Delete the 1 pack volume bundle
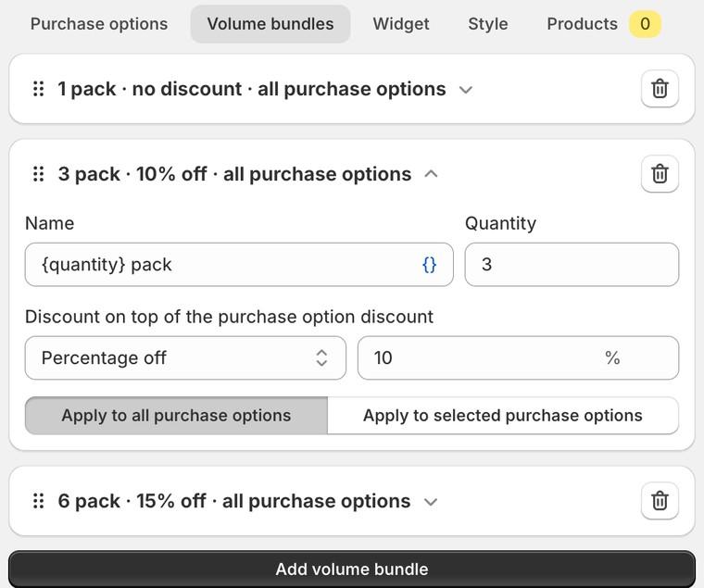The height and width of the screenshot is (588, 704). tap(660, 88)
